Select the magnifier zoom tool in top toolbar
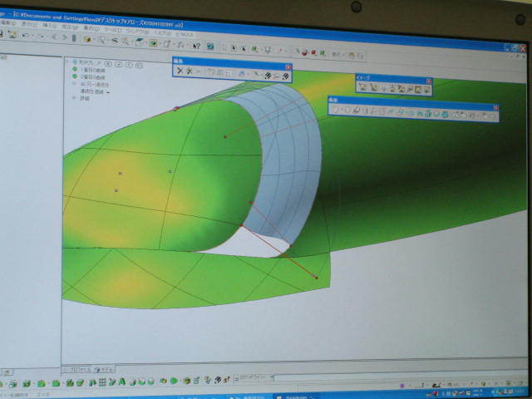This screenshot has width=532, height=399. pos(101,40)
